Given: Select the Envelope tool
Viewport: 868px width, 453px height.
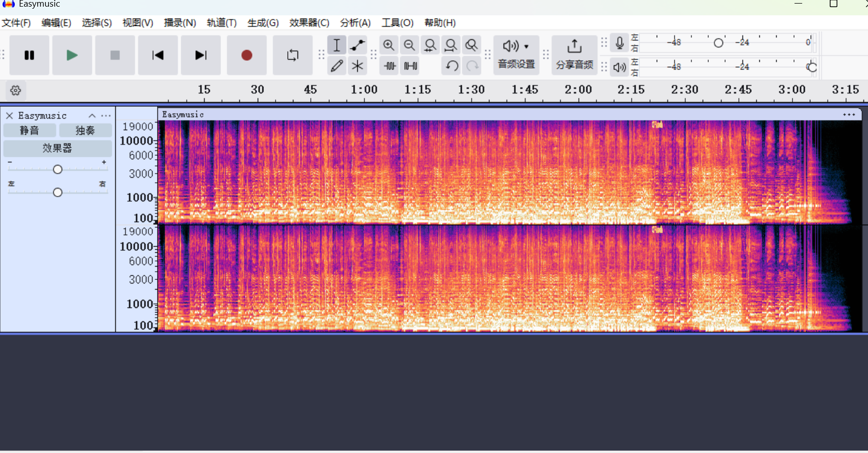Looking at the screenshot, I should (358, 45).
